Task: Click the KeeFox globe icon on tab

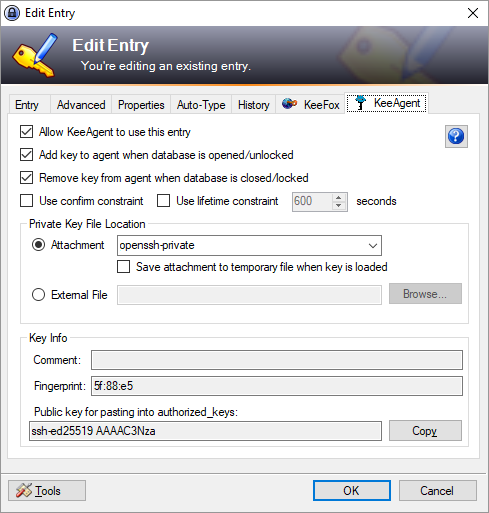Action: point(289,104)
